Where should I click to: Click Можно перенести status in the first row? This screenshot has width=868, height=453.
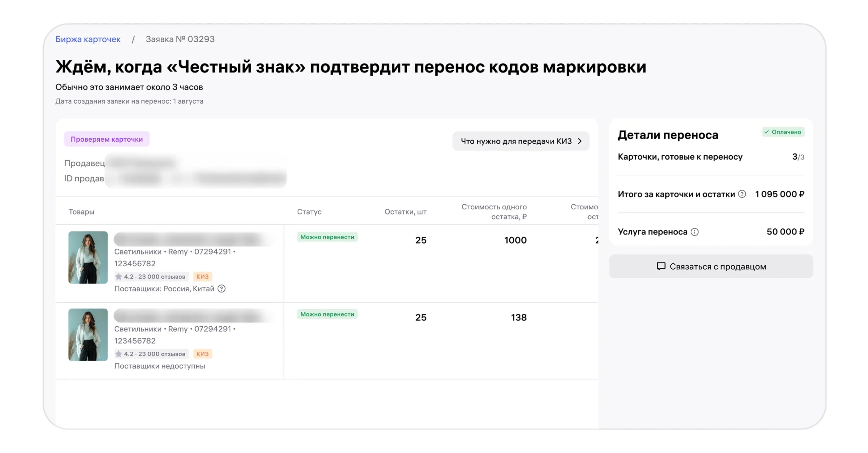327,237
